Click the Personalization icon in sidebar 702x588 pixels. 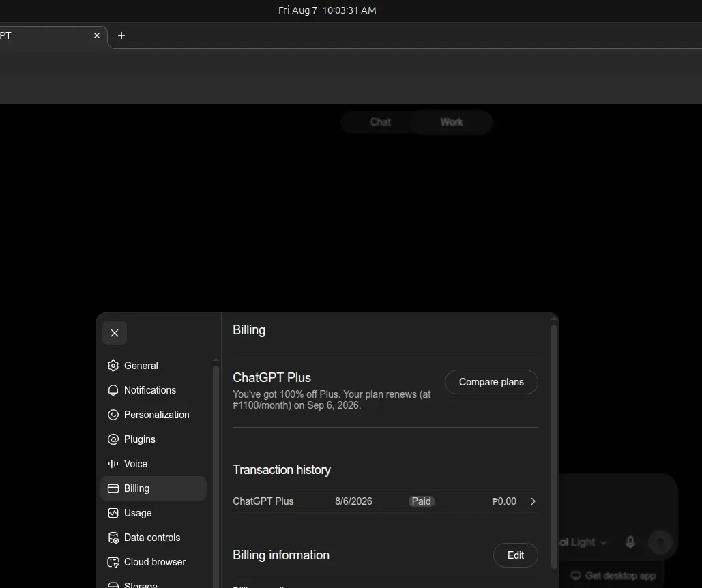[x=113, y=415]
